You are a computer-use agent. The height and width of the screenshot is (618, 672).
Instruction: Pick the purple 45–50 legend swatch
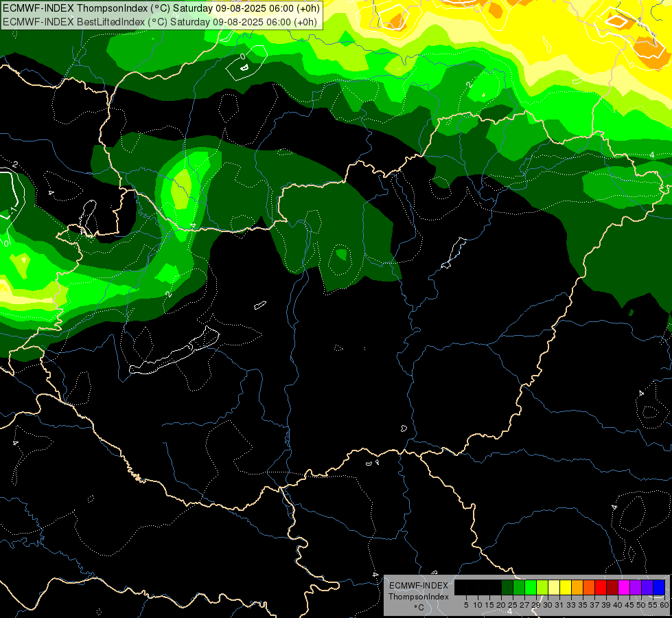[x=636, y=587]
